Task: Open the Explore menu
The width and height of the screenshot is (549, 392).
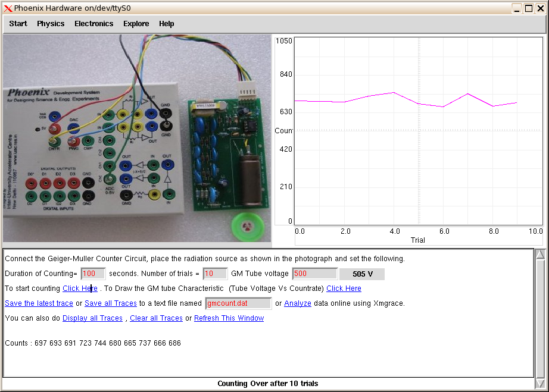Action: pyautogui.click(x=136, y=23)
